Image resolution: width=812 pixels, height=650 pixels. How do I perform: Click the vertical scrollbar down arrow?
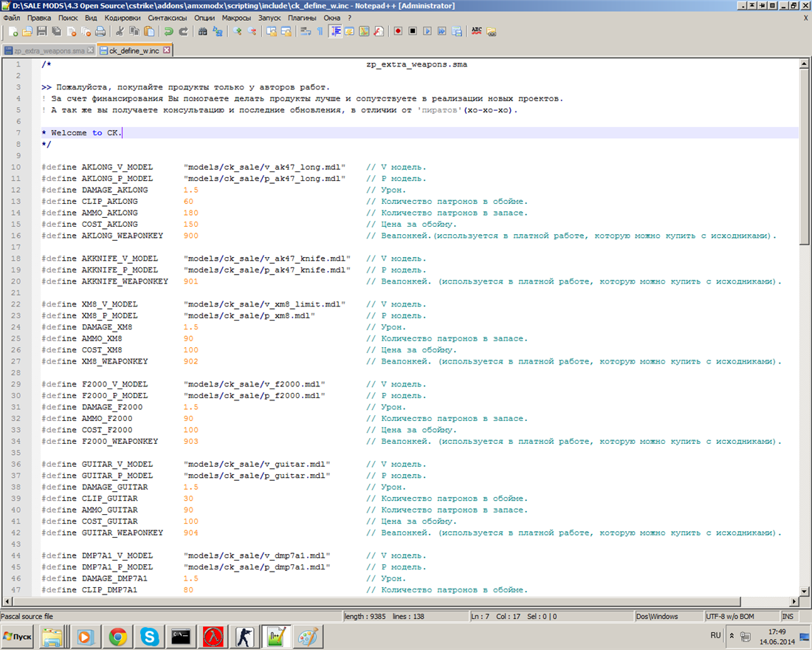804,591
